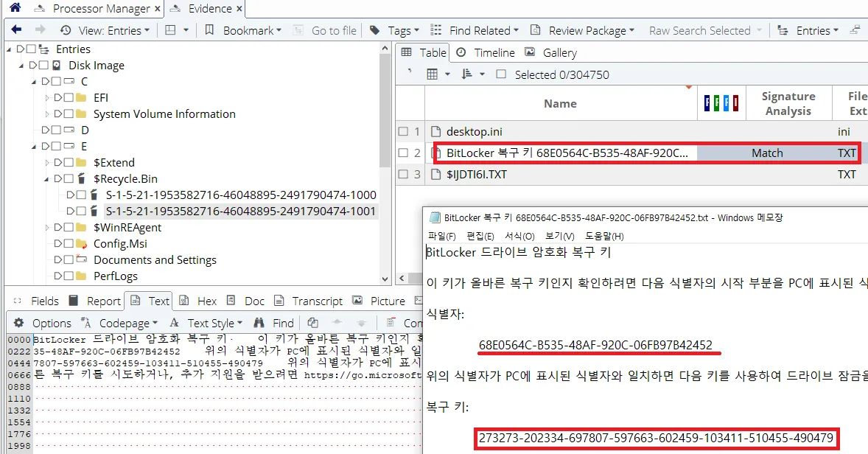Select the BitLocker recovery key file row
868x454 pixels.
tap(567, 153)
